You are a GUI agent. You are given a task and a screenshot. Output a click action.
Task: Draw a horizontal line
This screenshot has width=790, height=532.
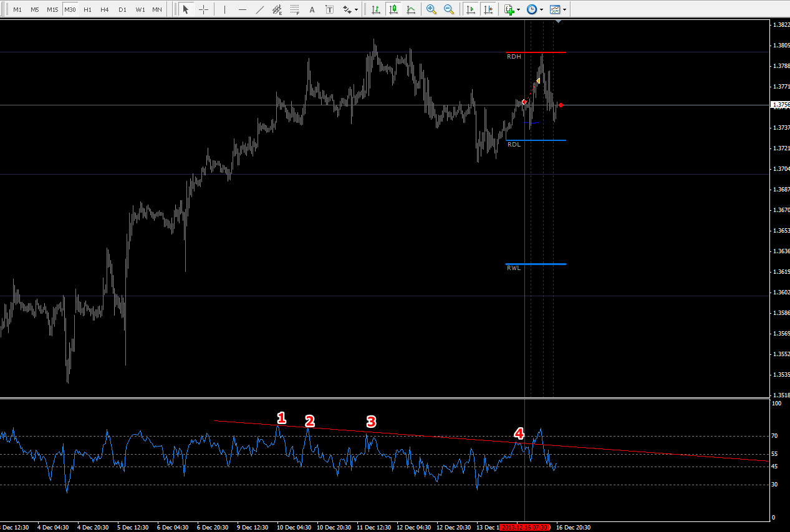point(243,9)
